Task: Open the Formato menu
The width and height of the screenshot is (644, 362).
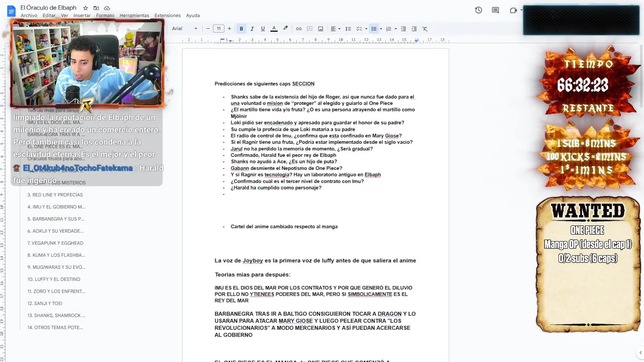Action: 105,16
